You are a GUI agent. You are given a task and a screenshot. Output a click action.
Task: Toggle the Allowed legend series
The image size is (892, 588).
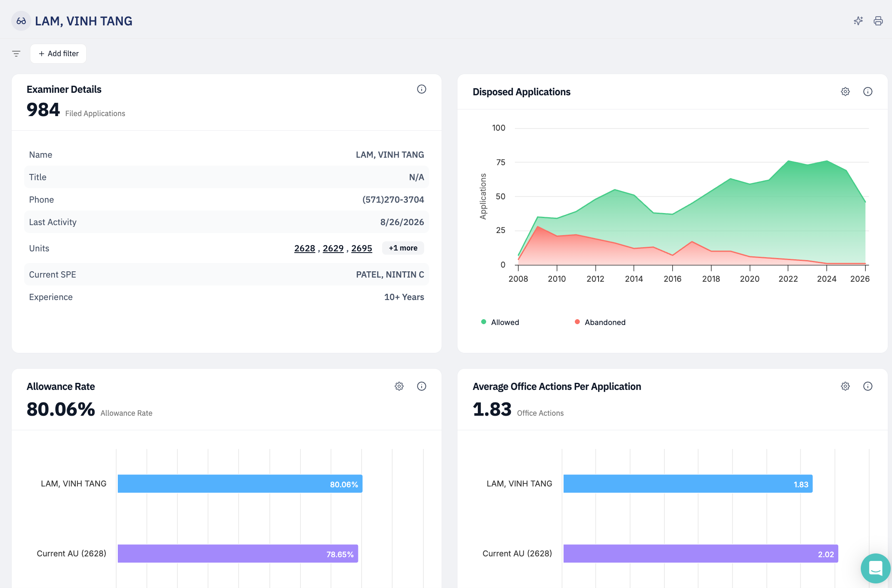tap(500, 322)
